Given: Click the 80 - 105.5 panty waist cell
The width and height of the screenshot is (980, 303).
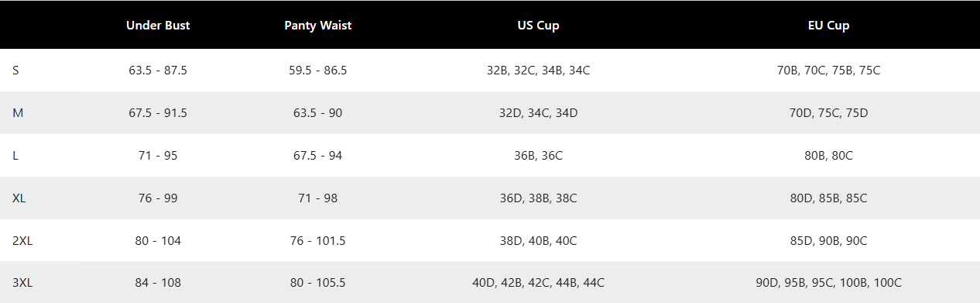Looking at the screenshot, I should point(318,283).
